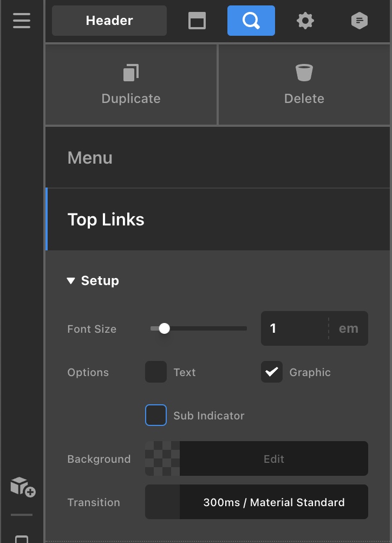Open the hamburger menu icon

(x=22, y=21)
